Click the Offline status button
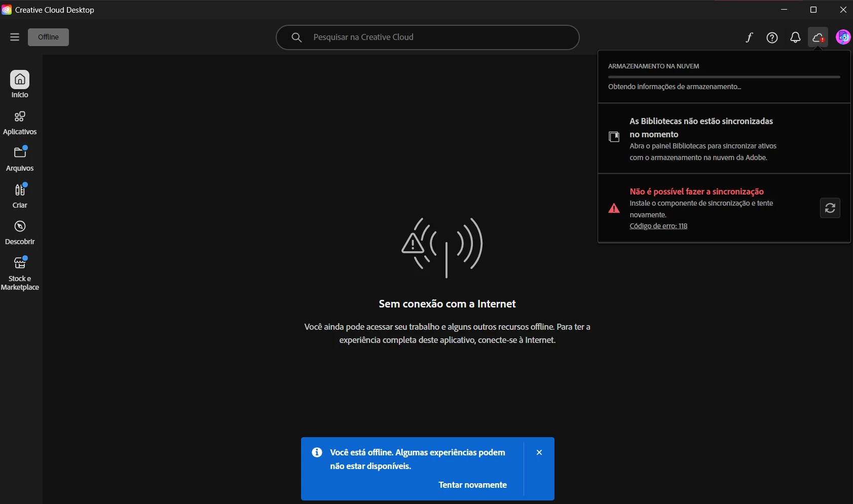 point(48,37)
